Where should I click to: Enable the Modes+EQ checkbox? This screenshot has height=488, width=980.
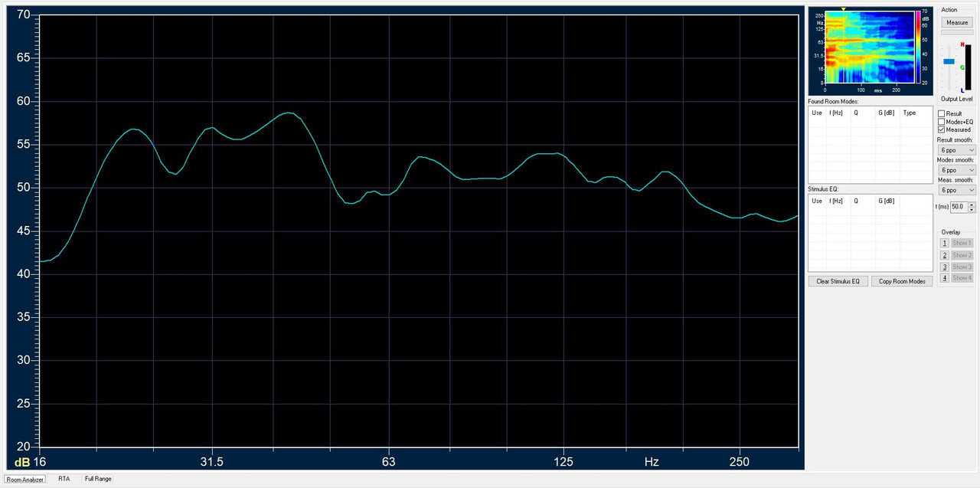pos(942,122)
